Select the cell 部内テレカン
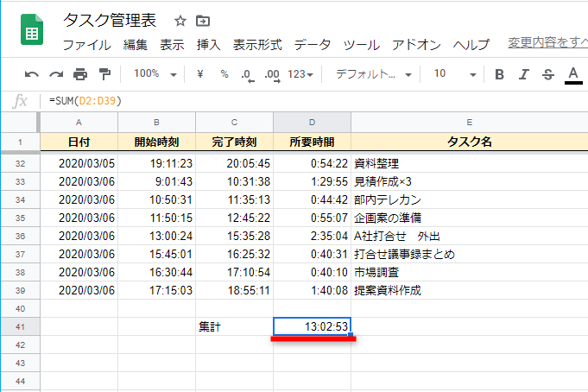The width and height of the screenshot is (588, 392). pos(470,199)
